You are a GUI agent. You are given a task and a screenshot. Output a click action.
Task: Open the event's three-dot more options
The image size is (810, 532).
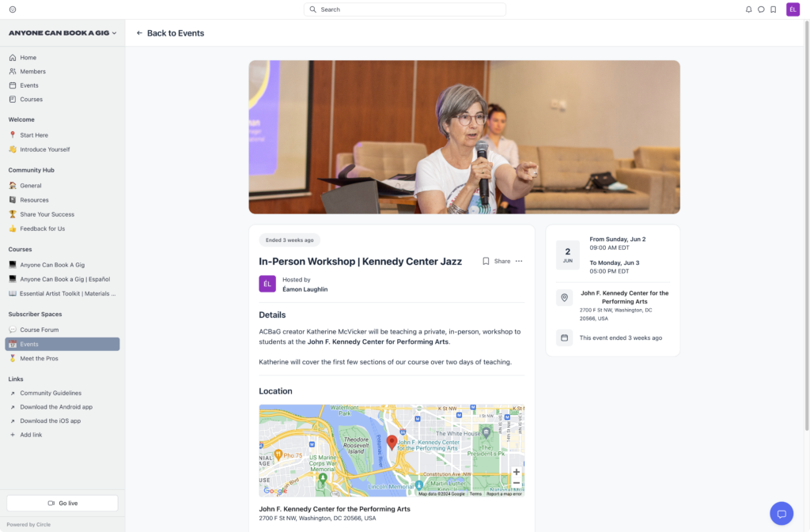(x=519, y=261)
